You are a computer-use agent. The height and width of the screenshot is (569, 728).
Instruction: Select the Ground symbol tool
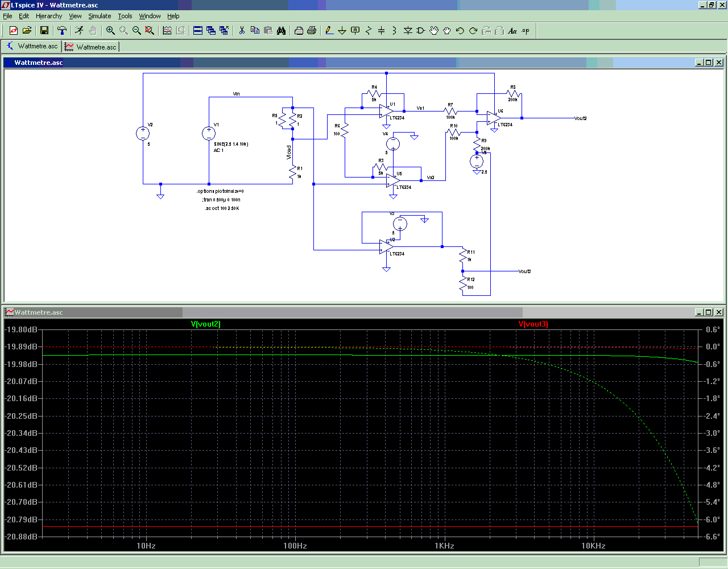342,31
